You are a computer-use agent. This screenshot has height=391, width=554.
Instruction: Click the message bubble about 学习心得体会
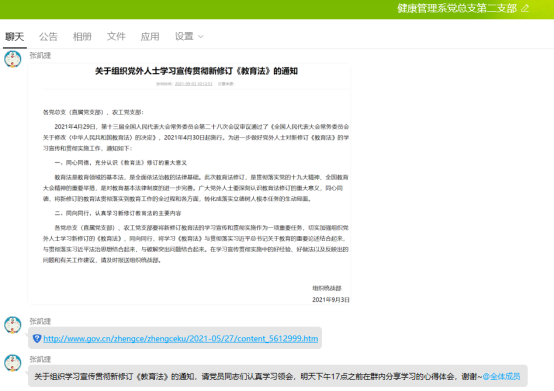point(278,376)
